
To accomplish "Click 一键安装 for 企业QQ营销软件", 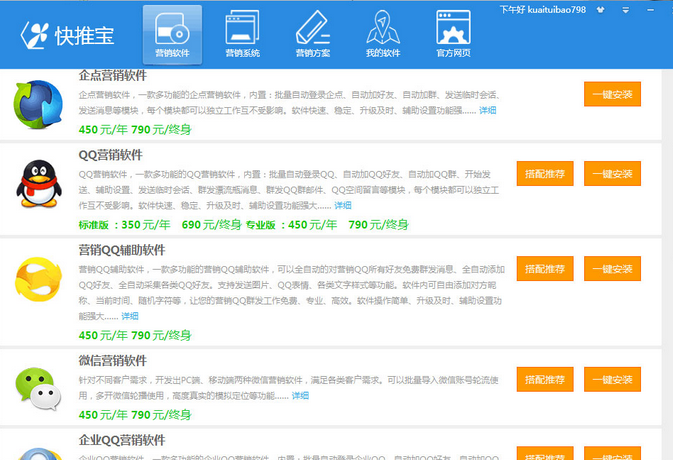I will (612, 454).
